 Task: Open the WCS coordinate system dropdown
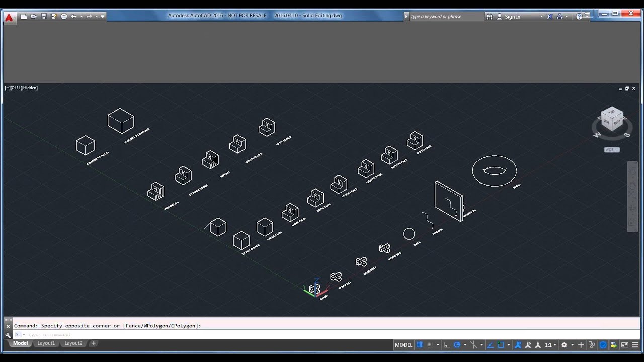(x=612, y=149)
